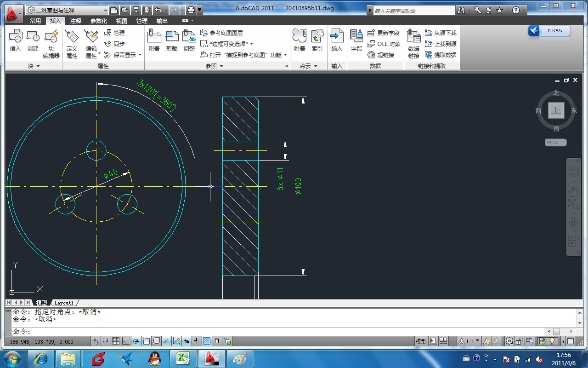Toggle Infer Constraints in status bar

pyautogui.click(x=96, y=341)
